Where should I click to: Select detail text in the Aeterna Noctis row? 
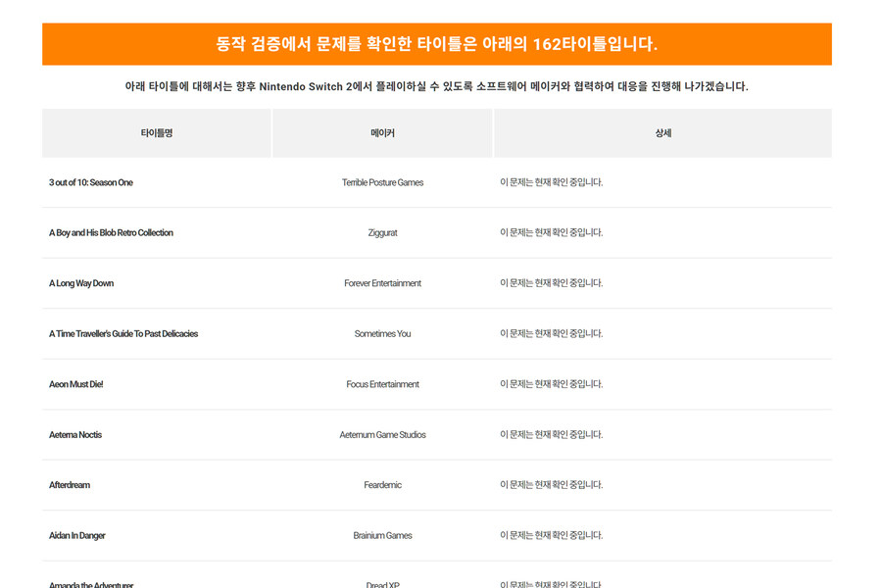[551, 435]
